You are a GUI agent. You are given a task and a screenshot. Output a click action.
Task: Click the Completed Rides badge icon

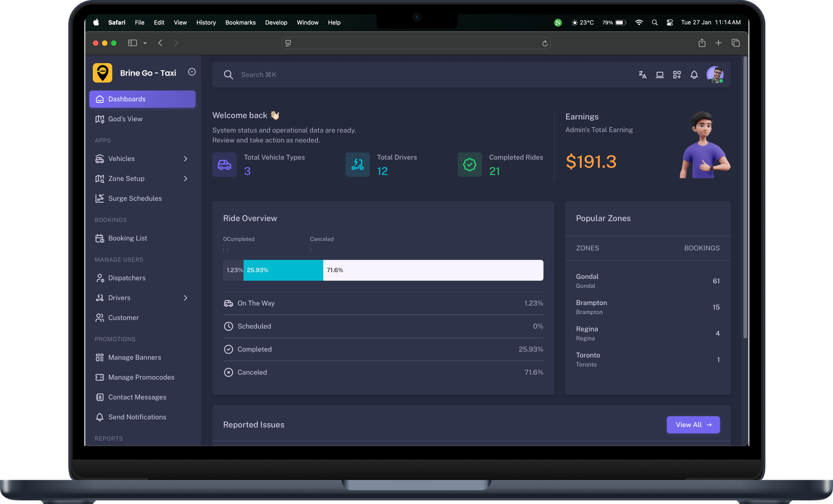tap(470, 164)
